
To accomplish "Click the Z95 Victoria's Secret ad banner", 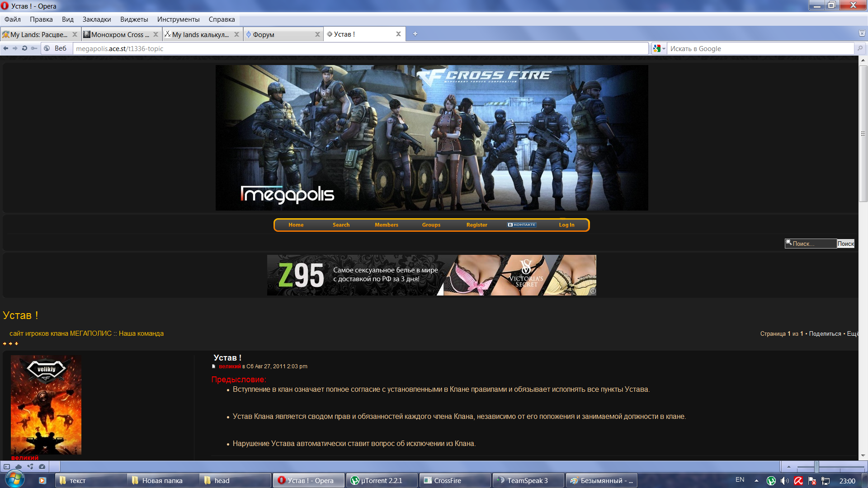I will point(431,275).
